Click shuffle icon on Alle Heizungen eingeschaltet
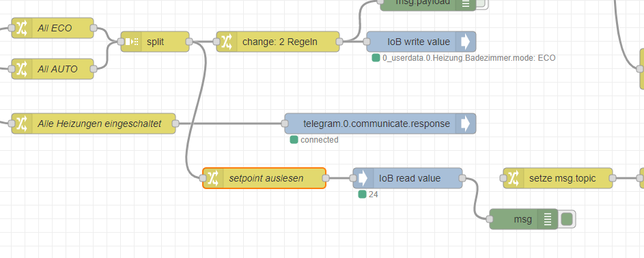Viewport: 644px width, 258px height. 22,124
